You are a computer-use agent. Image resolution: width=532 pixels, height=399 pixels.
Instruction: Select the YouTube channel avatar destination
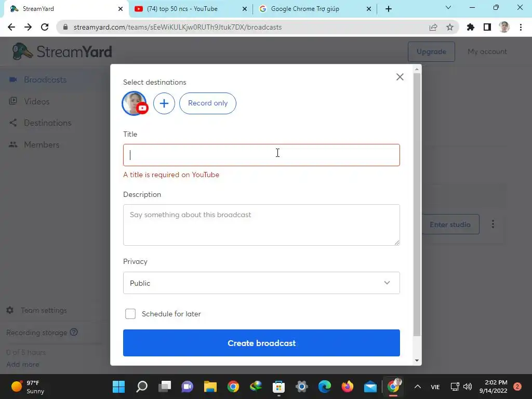click(135, 103)
